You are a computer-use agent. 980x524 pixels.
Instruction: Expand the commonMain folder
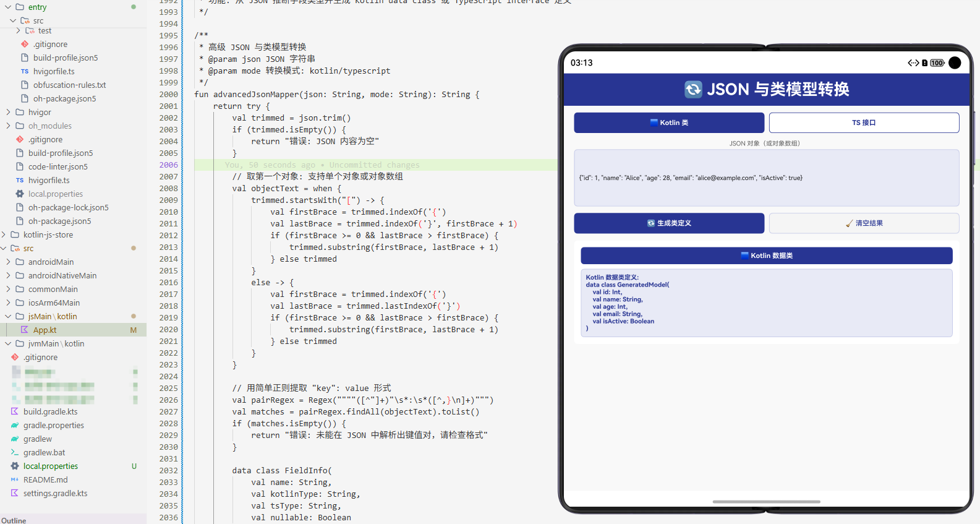[x=8, y=289]
